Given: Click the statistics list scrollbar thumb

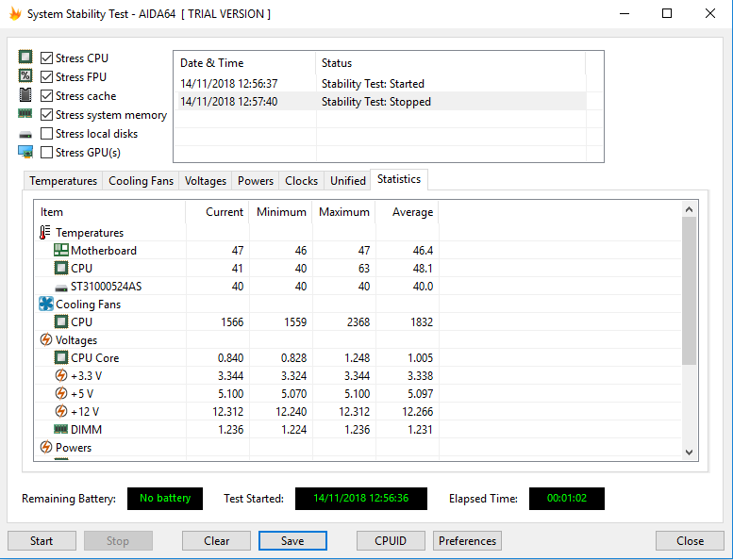Looking at the screenshot, I should point(689,291).
